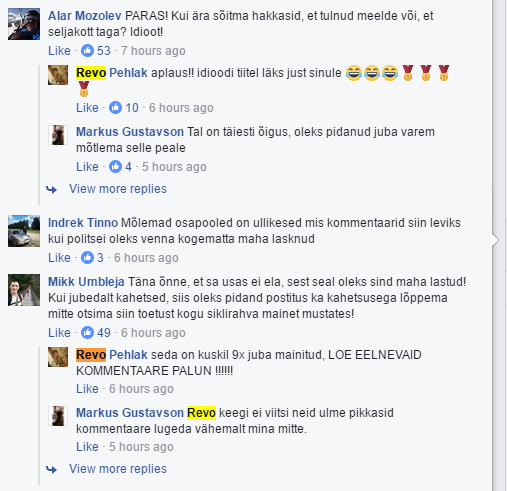Click the like reaction icon with 3 likes

(87, 258)
